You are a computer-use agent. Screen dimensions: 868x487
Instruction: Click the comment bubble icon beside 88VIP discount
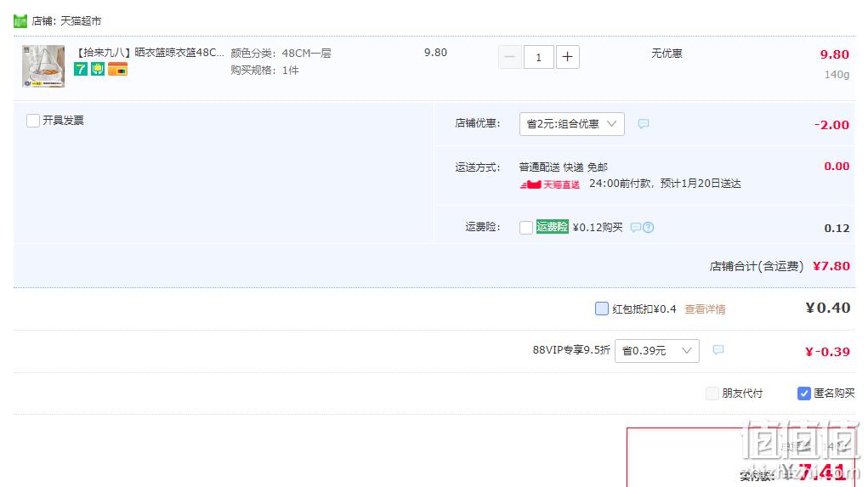tap(718, 350)
